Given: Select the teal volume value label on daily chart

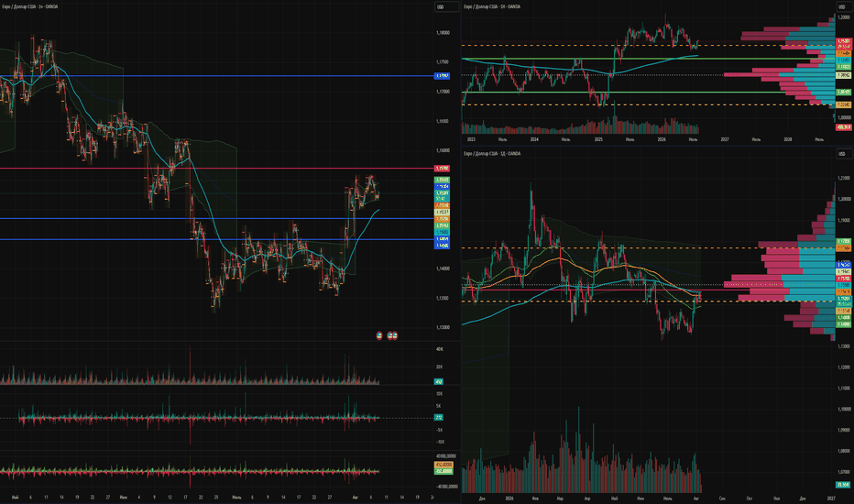Looking at the screenshot, I should 843,485.
